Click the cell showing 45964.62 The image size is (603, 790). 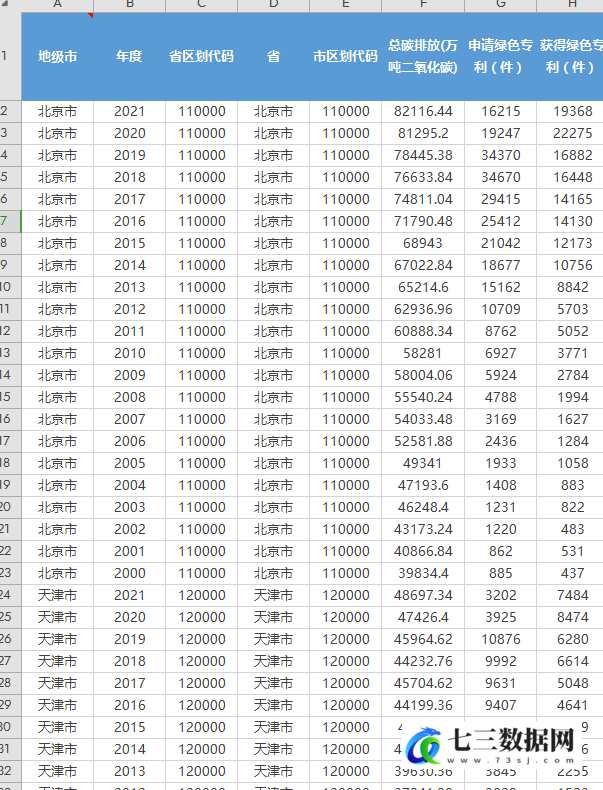(423, 639)
